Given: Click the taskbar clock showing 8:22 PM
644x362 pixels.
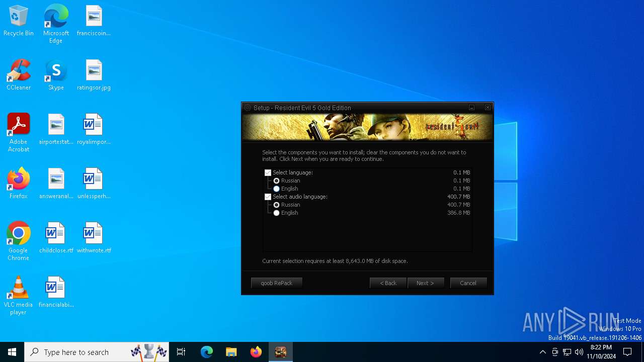Looking at the screenshot, I should [601, 352].
